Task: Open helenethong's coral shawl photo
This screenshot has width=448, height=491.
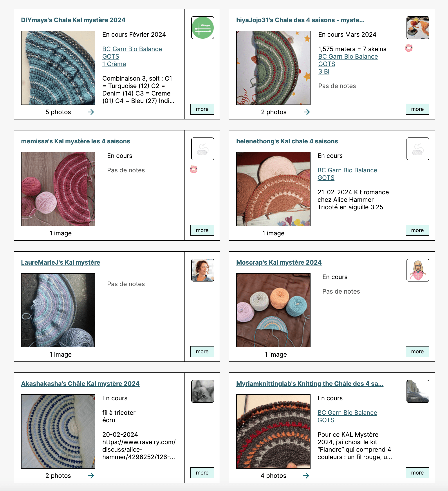Action: tap(273, 189)
